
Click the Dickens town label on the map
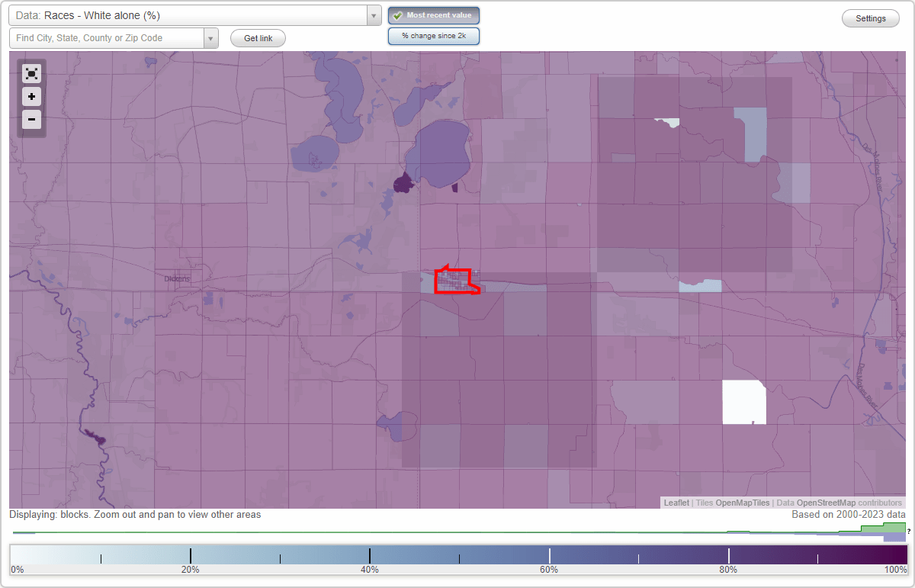178,278
